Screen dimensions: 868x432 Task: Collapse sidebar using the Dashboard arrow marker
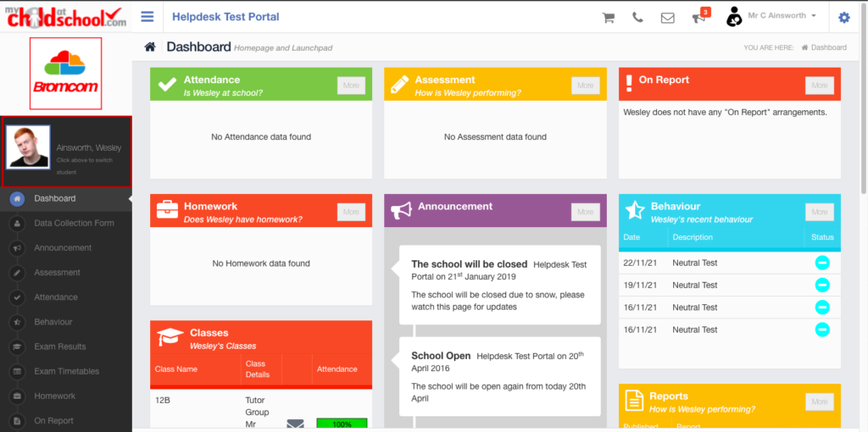(130, 199)
